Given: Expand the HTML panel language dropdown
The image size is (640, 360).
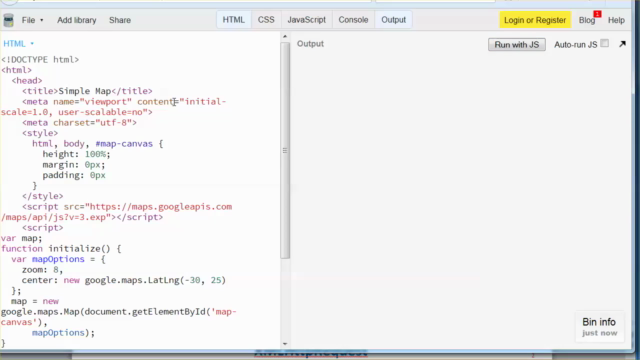Looking at the screenshot, I should 18,44.
